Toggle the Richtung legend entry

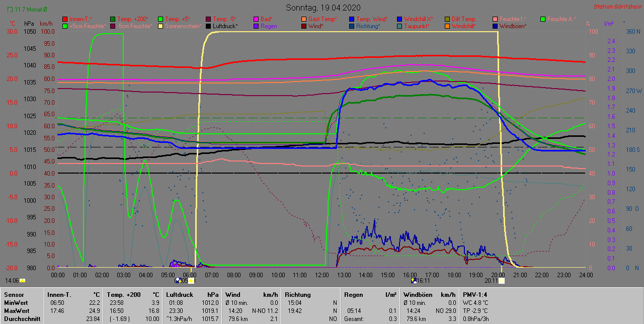(x=365, y=26)
